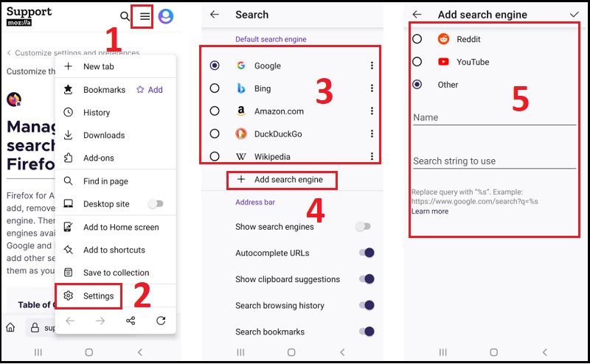Select the Reddit radio button
Screen dimensions: 590x364
pyautogui.click(x=417, y=39)
